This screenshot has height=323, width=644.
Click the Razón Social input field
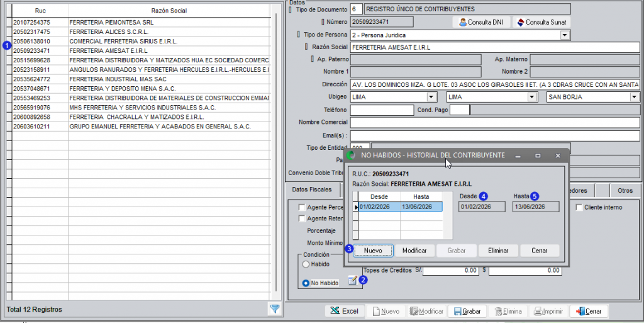[x=495, y=47]
